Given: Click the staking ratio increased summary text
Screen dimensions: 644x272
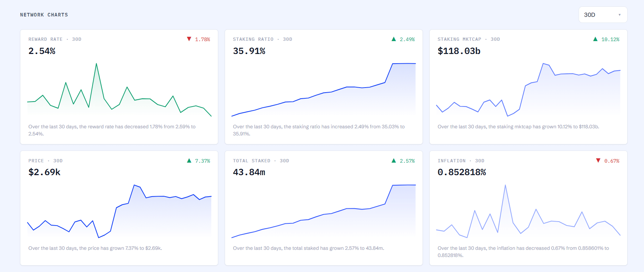Looking at the screenshot, I should coord(319,130).
